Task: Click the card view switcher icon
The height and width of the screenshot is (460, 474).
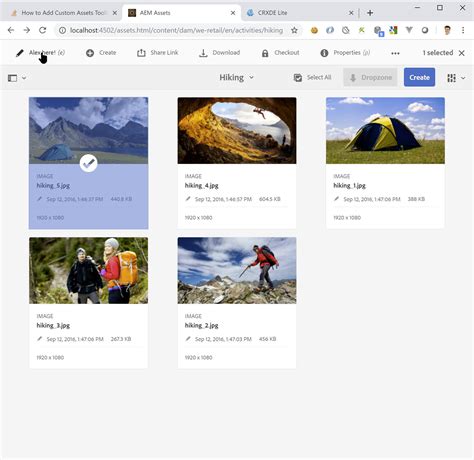Action: pos(451,78)
